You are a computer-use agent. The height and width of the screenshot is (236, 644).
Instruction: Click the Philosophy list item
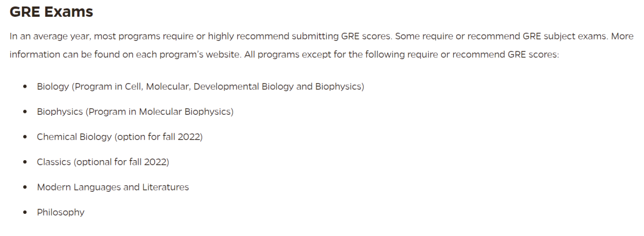coord(61,213)
